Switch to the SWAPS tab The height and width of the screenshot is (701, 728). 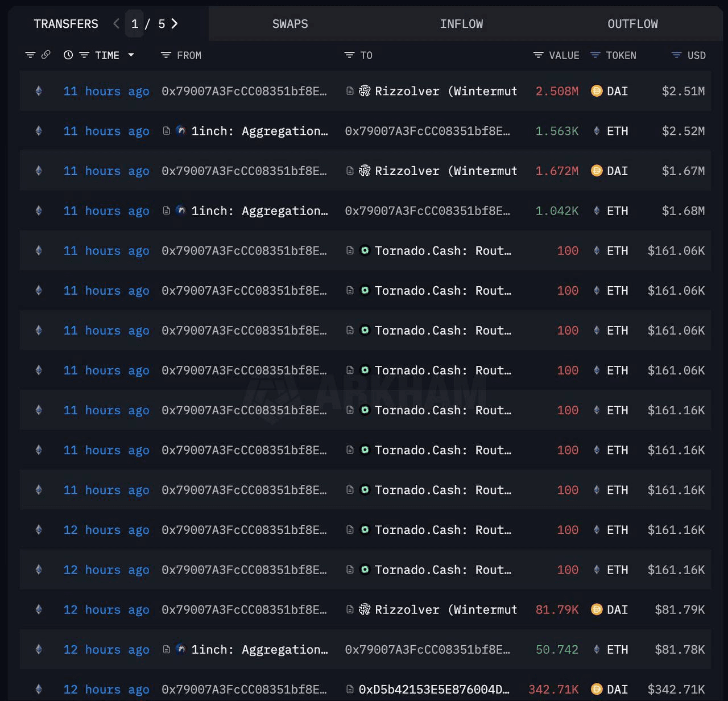point(290,24)
